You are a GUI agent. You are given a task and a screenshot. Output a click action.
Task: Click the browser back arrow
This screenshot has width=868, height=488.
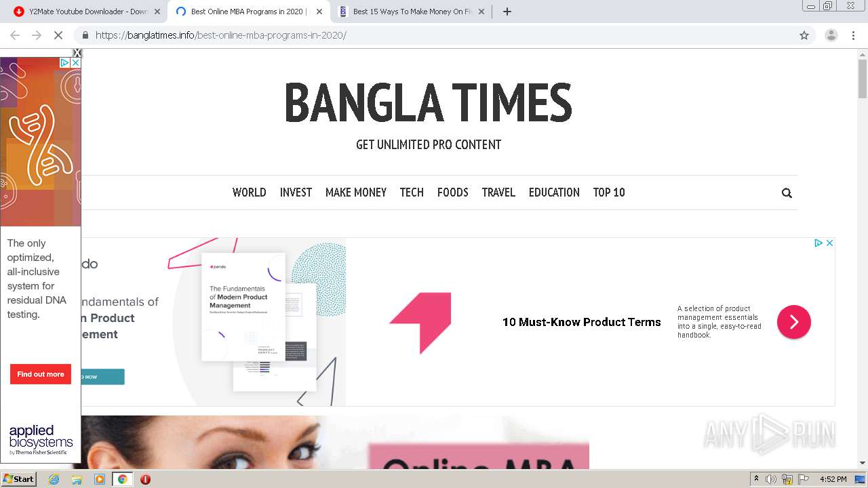pyautogui.click(x=15, y=35)
